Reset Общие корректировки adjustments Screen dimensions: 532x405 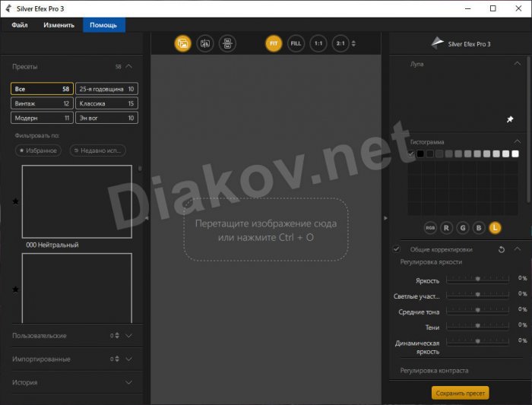click(502, 250)
